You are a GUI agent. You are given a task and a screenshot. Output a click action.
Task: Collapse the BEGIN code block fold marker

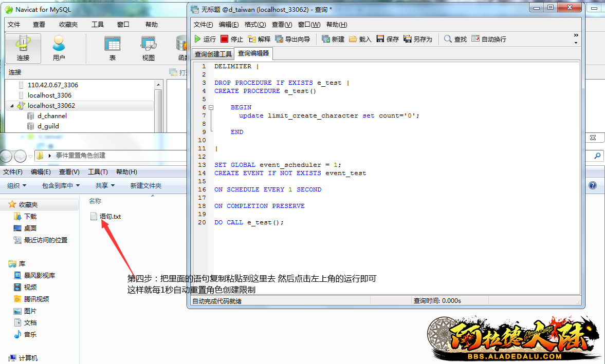pos(211,107)
